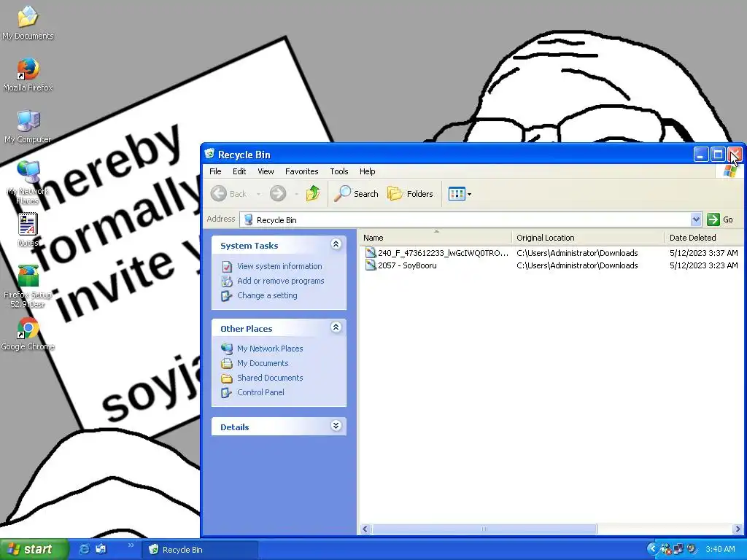The image size is (747, 560).
Task: Click the scroll right arrow
Action: pyautogui.click(x=738, y=529)
